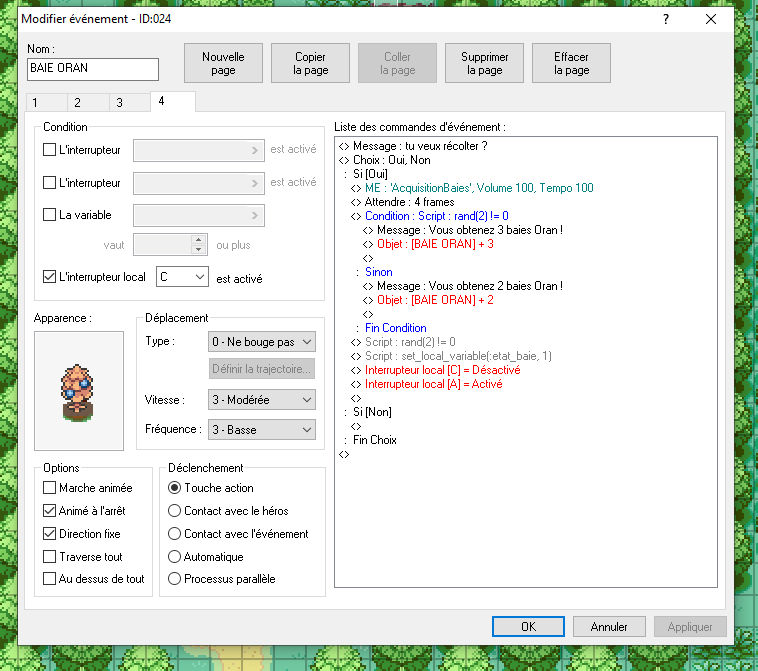The height and width of the screenshot is (671, 758).
Task: Select the Touche action trigger
Action: click(175, 487)
